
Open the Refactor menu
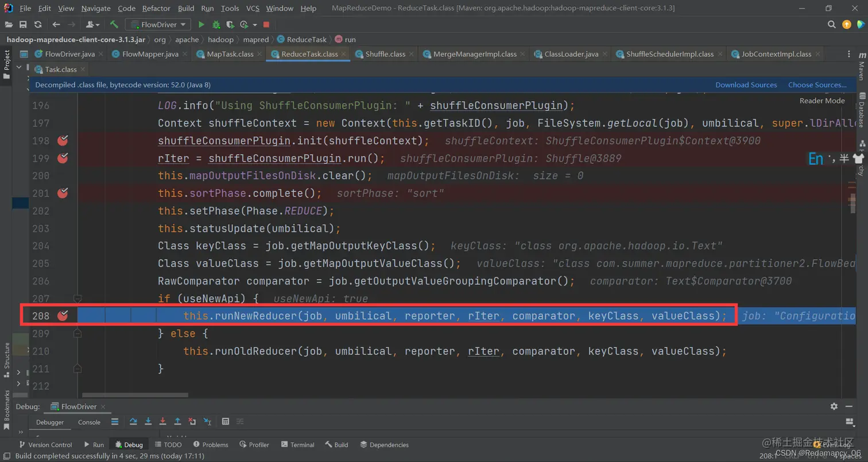click(157, 9)
